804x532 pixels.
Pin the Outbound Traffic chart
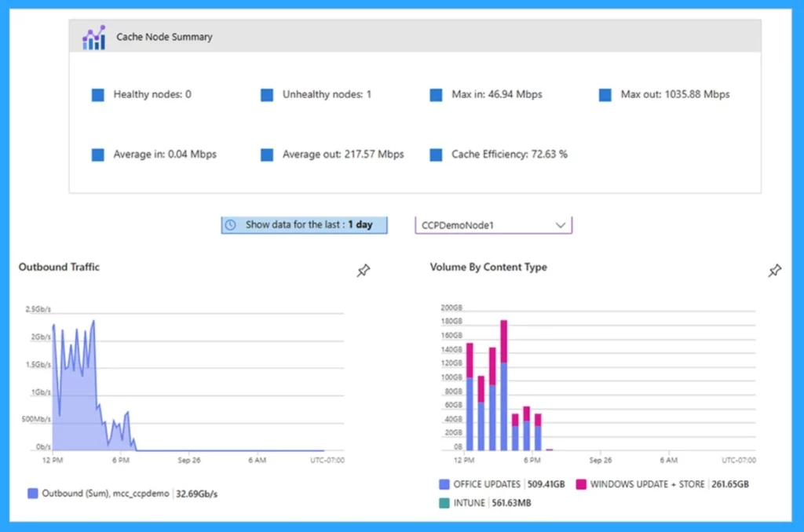tap(363, 271)
